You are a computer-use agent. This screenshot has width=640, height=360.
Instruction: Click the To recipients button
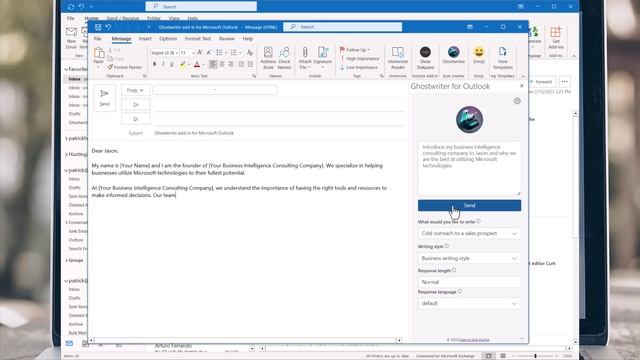coord(136,104)
